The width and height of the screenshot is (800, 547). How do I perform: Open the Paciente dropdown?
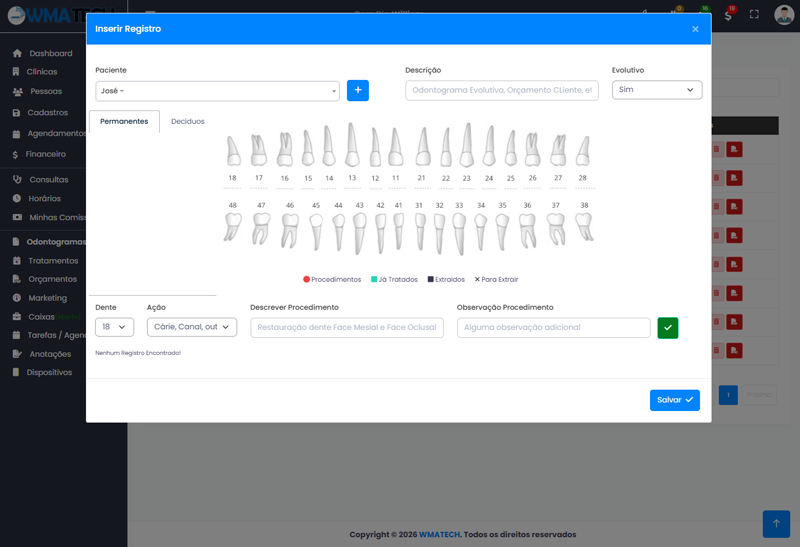[x=218, y=91]
